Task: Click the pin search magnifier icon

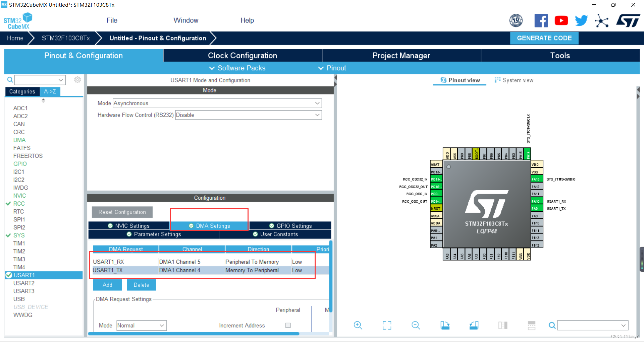Action: tap(552, 325)
